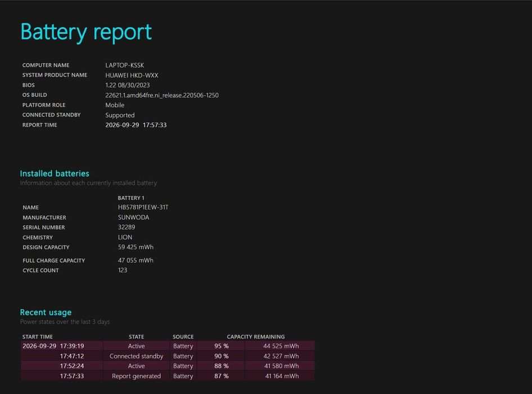Screen dimensions: 532x394
Task: Click the "87 %" capacity cell
Action: [221, 377]
